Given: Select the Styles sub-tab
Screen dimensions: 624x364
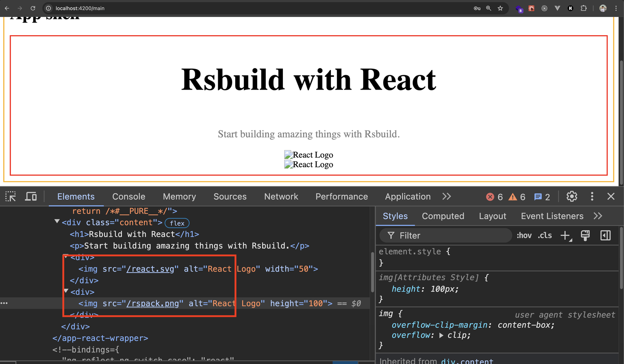Looking at the screenshot, I should click(395, 216).
